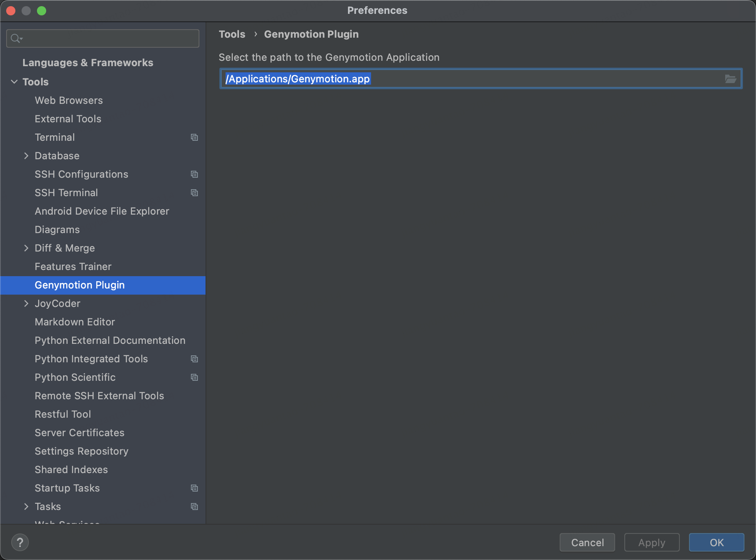Click project-level icon beside Python Scientific
Viewport: 756px width, 560px height.
tap(194, 377)
